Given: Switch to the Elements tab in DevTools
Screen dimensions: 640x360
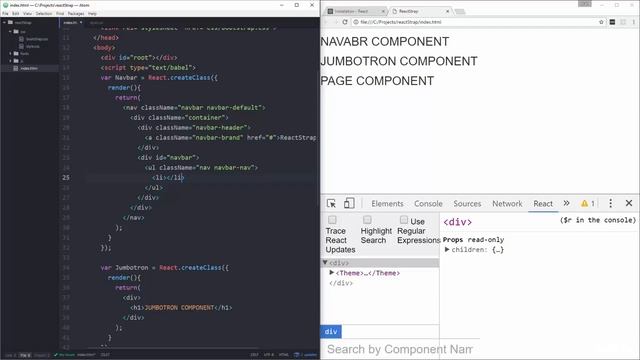Looking at the screenshot, I should (x=387, y=203).
